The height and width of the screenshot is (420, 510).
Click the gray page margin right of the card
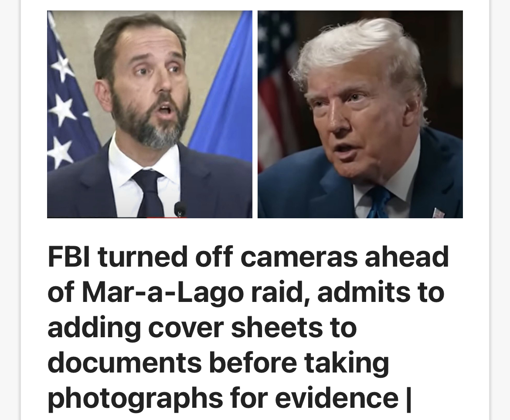500,210
